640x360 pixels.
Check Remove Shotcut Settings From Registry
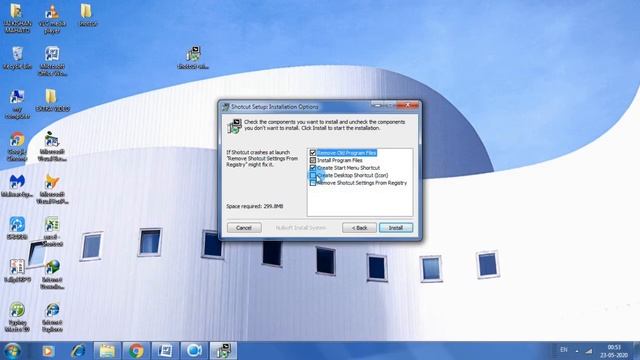click(x=313, y=183)
